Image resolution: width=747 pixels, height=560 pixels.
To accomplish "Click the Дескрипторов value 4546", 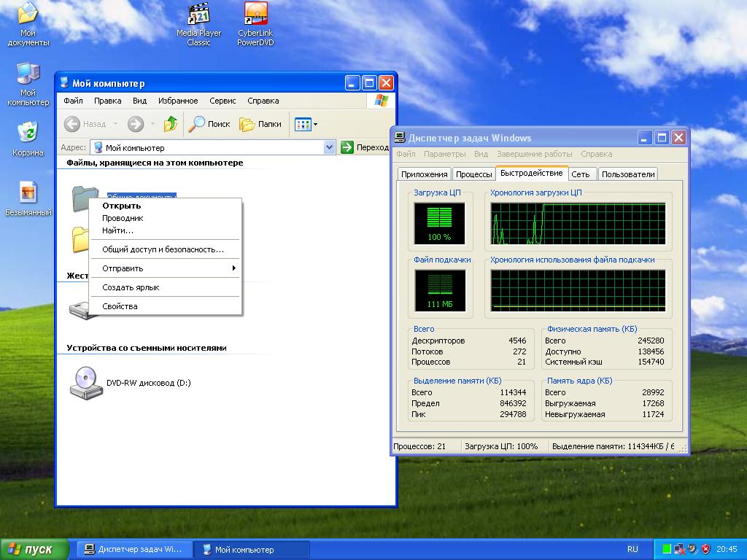I will click(517, 341).
